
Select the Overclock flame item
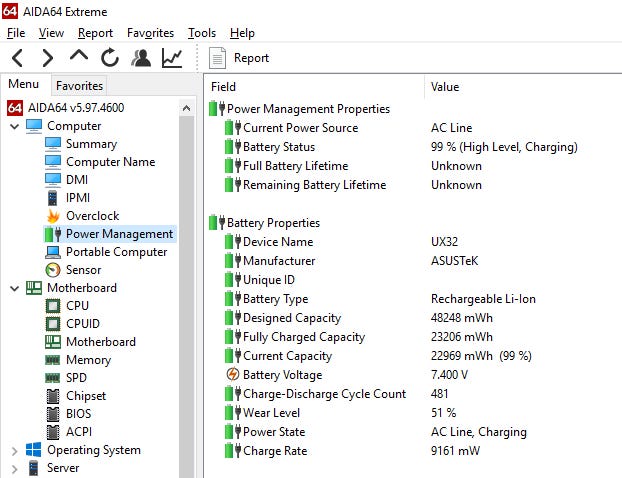point(91,216)
